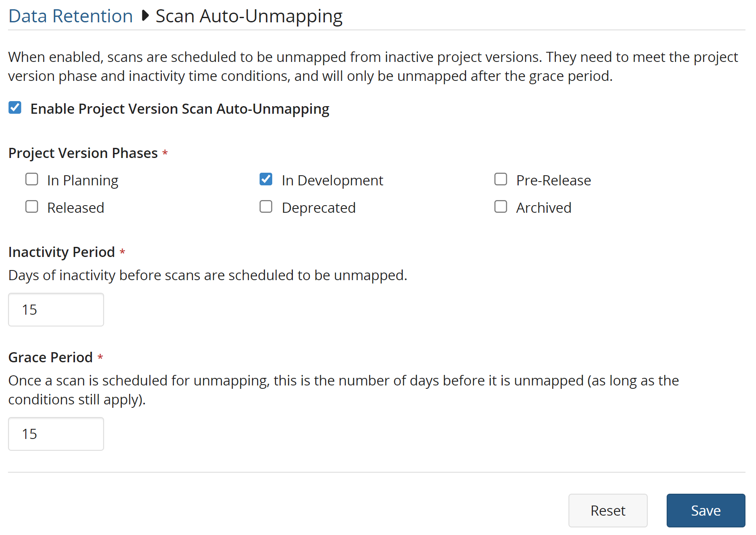
Task: Enable the Pre-Release phase
Action: (x=501, y=179)
